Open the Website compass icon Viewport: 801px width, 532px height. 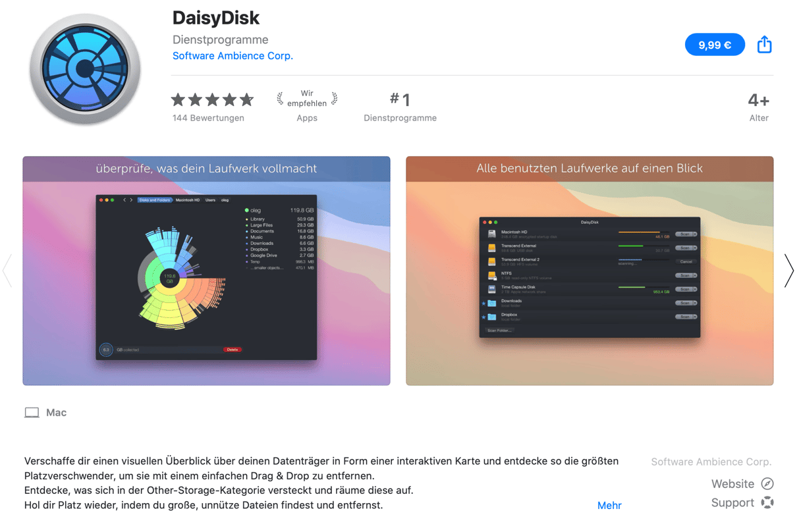[767, 484]
